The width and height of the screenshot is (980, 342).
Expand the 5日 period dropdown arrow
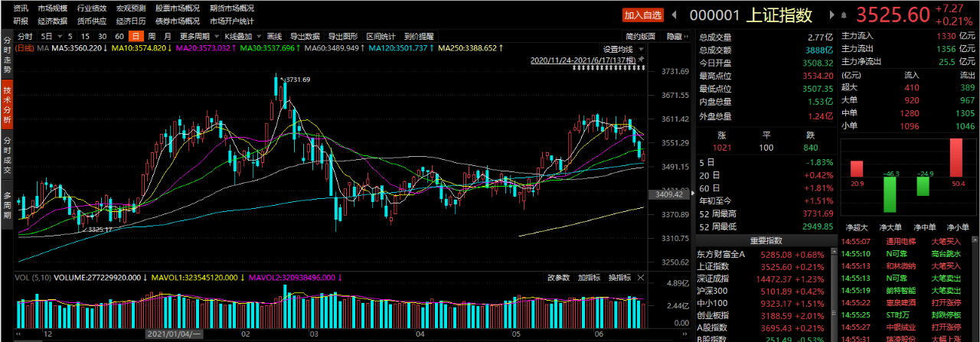(x=59, y=36)
